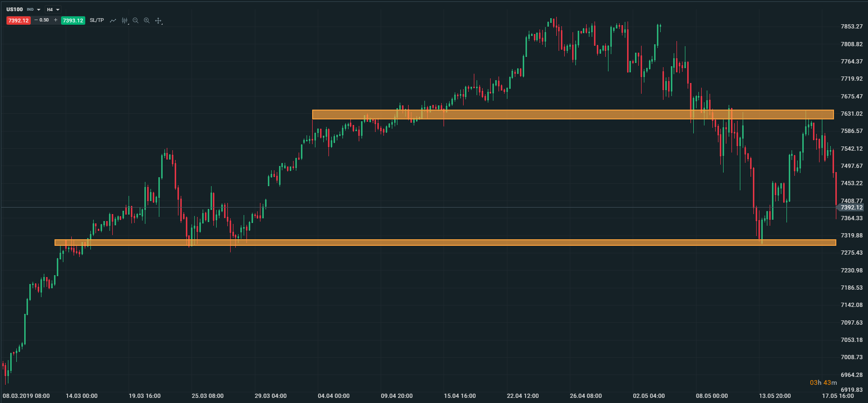Click time axis label 08.05 00:00
The width and height of the screenshot is (868, 403).
(x=712, y=396)
